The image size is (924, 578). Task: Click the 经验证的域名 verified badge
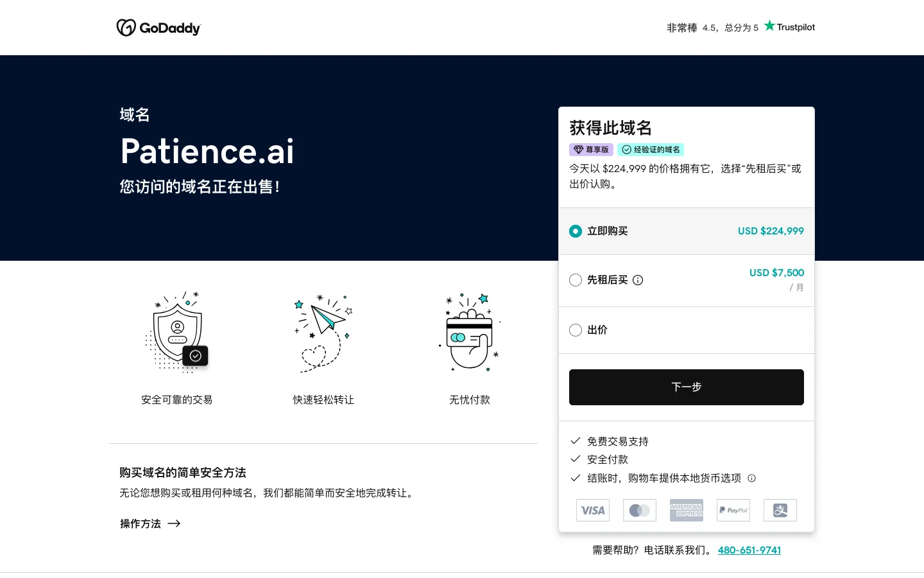tap(651, 150)
